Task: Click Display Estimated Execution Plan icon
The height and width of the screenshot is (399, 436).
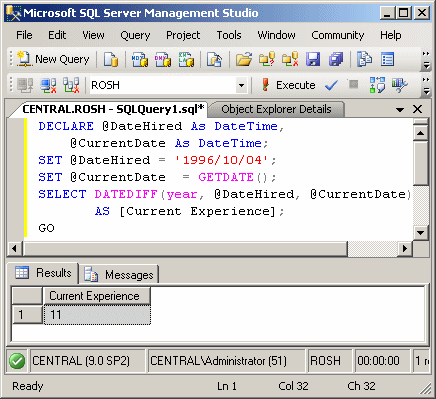Action: (377, 85)
